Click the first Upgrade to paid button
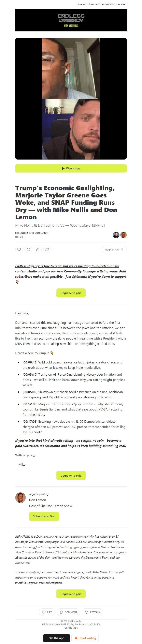Image resolution: width=142 pixels, height=644 pixels. coord(71,293)
